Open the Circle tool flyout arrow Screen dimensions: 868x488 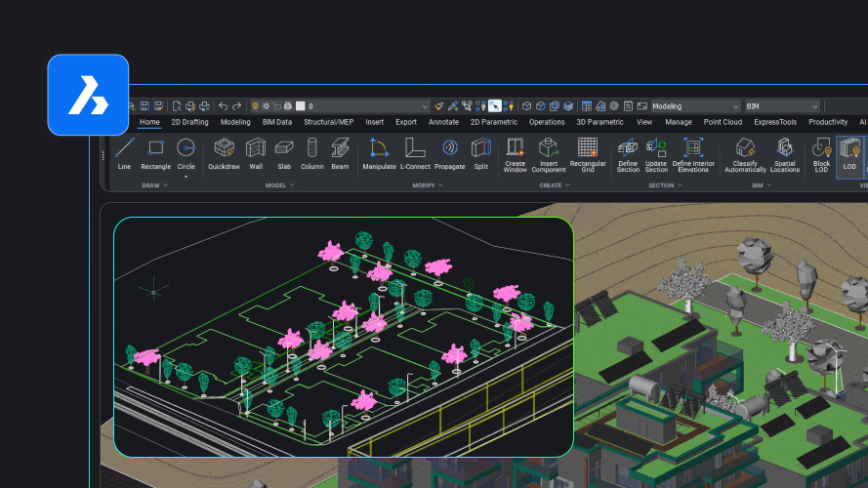click(x=186, y=177)
